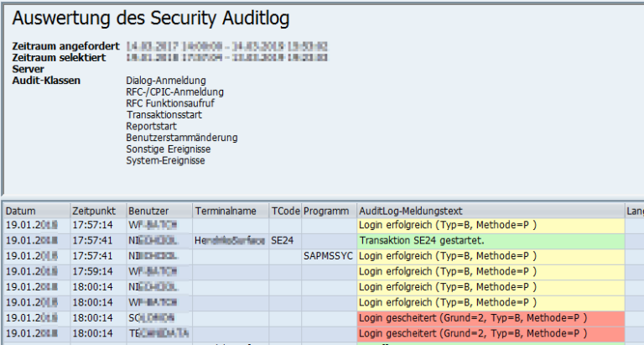Click the 17:57:14 time cell
Screen dimensions: 644x345
(99, 225)
